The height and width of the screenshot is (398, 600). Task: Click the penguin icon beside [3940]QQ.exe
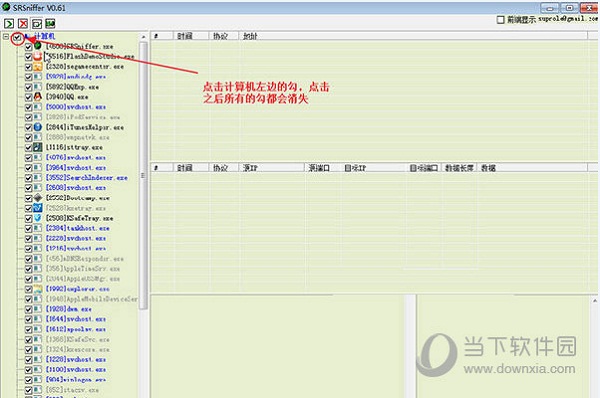[x=38, y=96]
